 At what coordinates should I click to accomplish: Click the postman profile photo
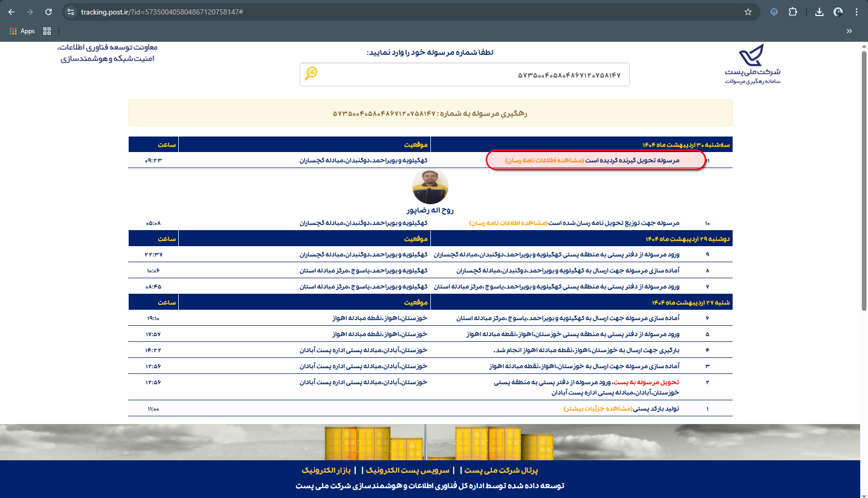coord(430,187)
